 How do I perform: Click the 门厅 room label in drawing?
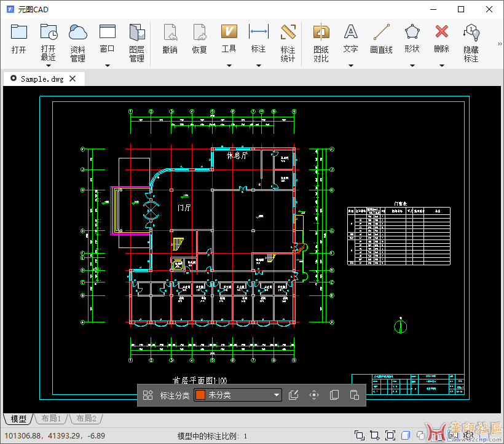[x=184, y=208]
